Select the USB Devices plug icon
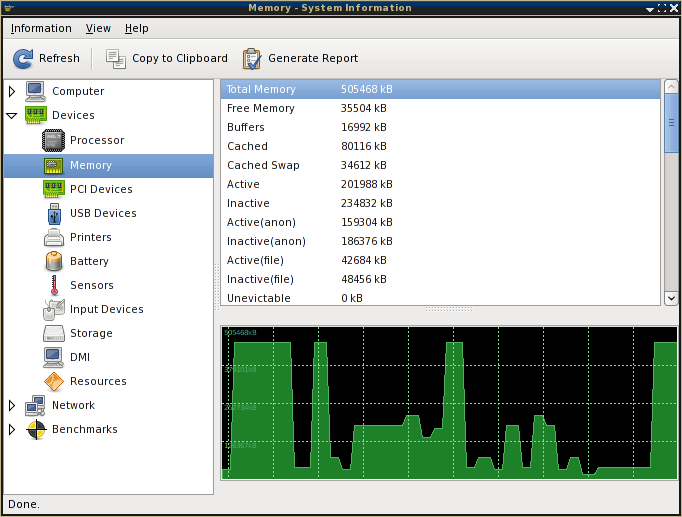This screenshot has height=517, width=682. 54,213
